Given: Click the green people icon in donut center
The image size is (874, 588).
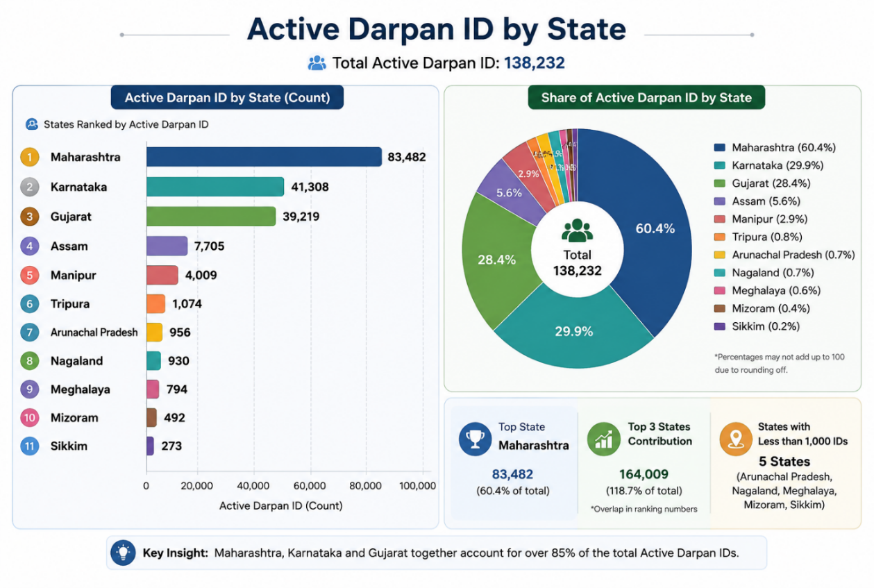Looking at the screenshot, I should click(x=577, y=231).
